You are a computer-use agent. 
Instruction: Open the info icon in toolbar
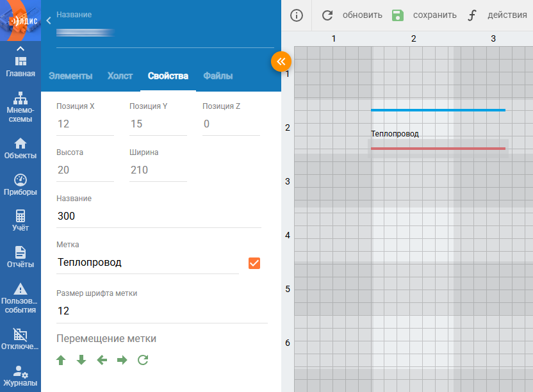point(297,15)
